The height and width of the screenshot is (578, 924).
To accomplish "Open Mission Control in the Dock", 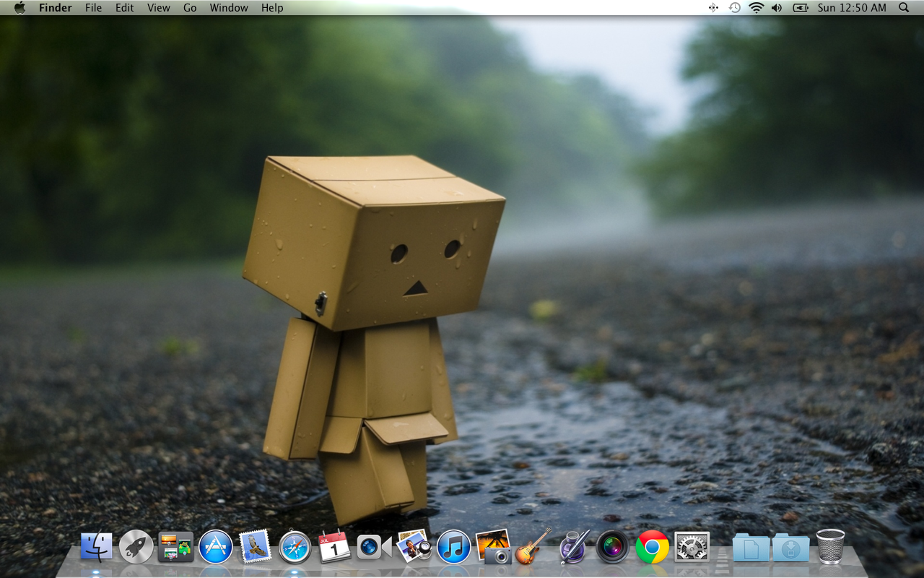I will (x=175, y=547).
